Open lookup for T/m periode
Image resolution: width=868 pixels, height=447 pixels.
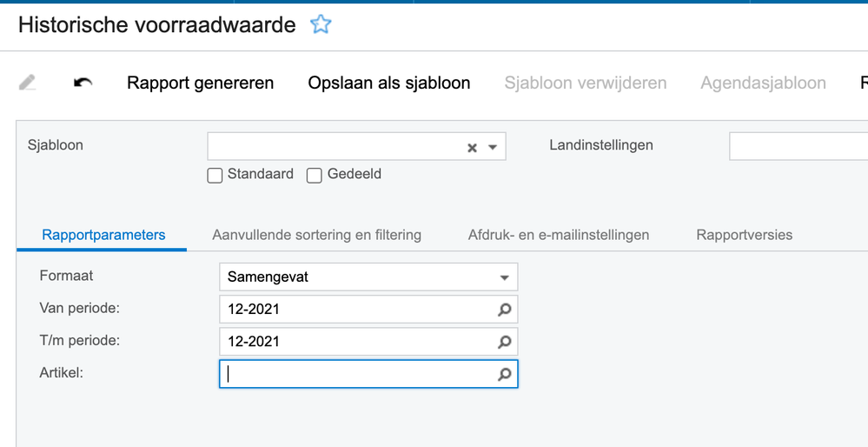504,342
